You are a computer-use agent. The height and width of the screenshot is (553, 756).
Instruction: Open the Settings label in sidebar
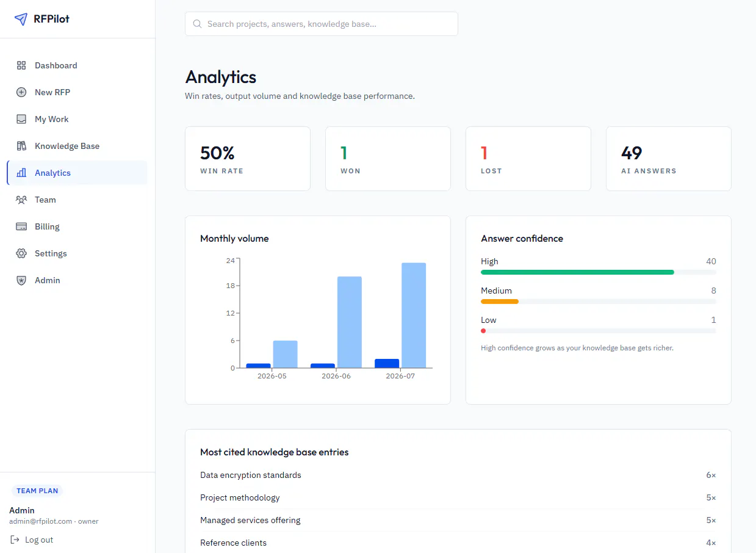point(51,253)
